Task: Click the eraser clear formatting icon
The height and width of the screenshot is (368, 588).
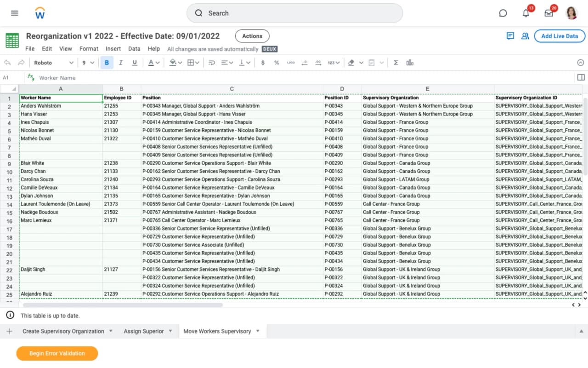Action: pos(351,63)
